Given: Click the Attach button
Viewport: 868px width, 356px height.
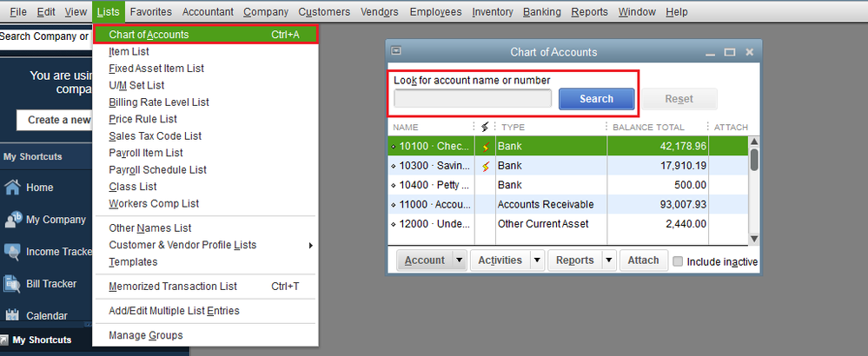Looking at the screenshot, I should point(643,260).
